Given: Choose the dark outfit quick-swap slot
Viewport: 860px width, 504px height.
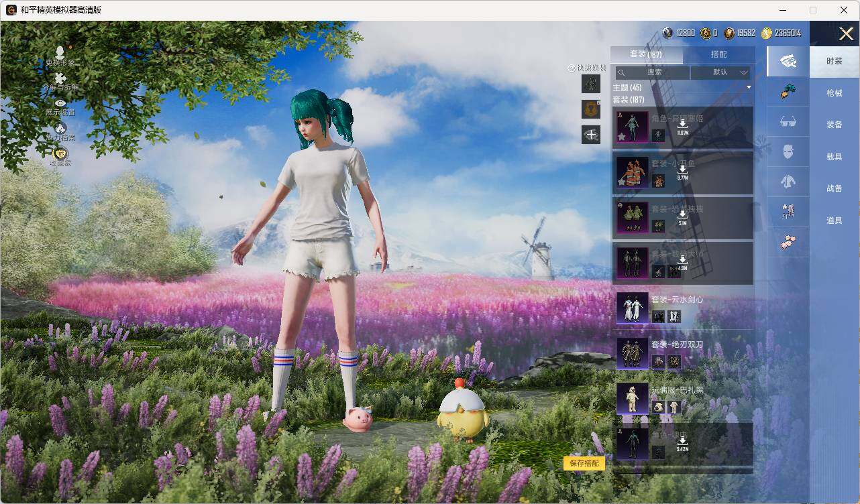Looking at the screenshot, I should (591, 84).
